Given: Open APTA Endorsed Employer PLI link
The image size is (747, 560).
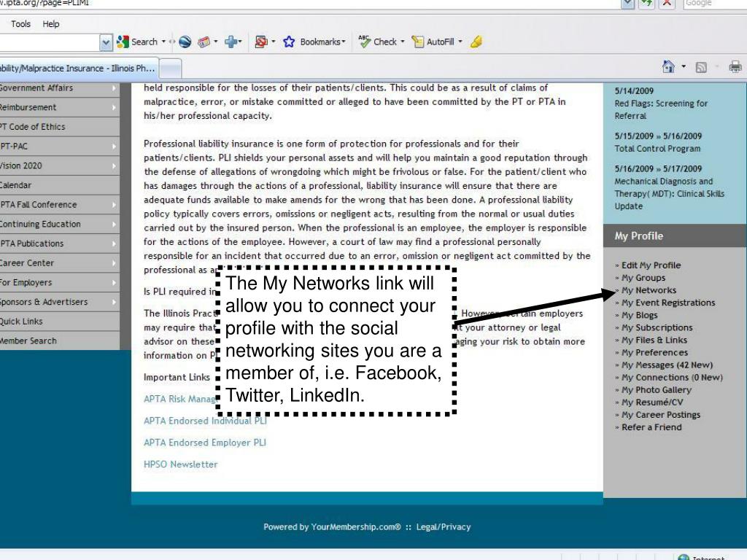Looking at the screenshot, I should (x=205, y=443).
